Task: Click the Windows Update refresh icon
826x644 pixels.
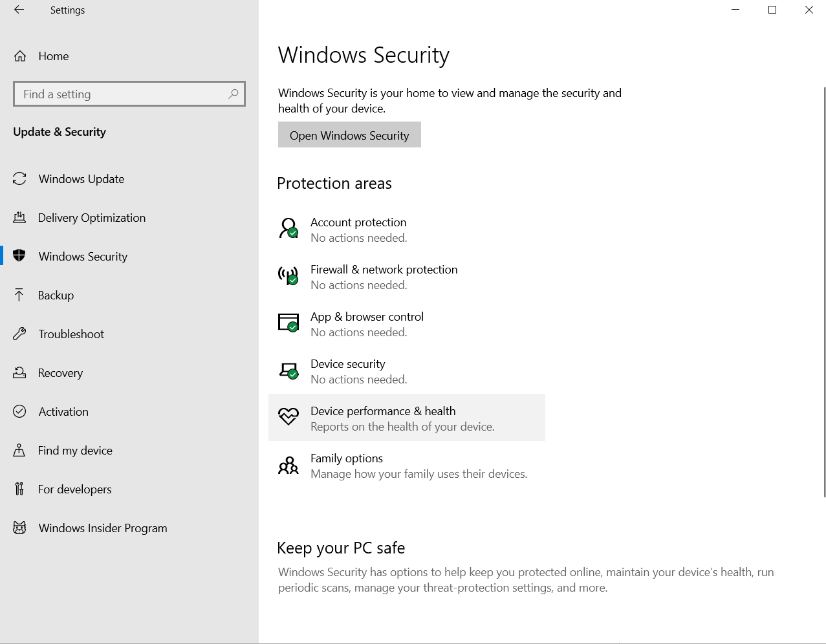Action: pos(19,178)
